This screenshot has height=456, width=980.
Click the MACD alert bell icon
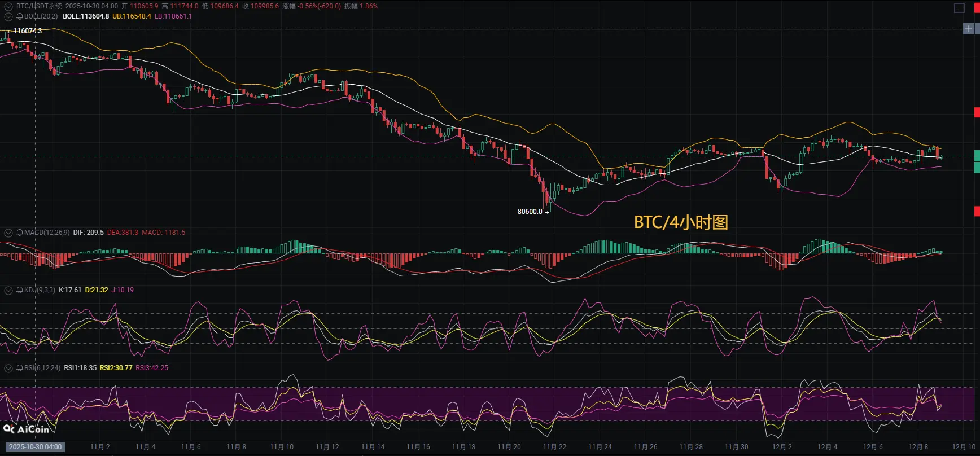[x=20, y=233]
